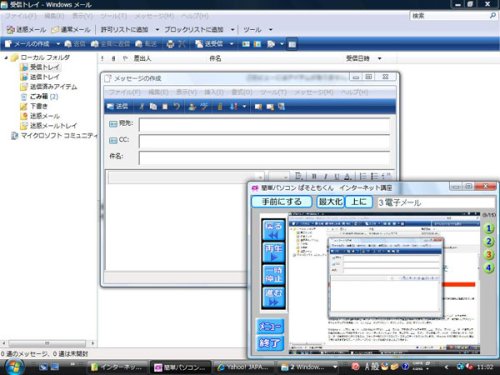
Task: Click the Paste icon in compose toolbar
Action: click(165, 106)
